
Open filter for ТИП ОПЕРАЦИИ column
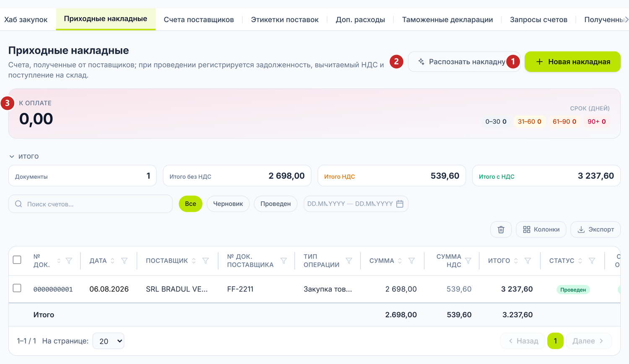pos(349,261)
